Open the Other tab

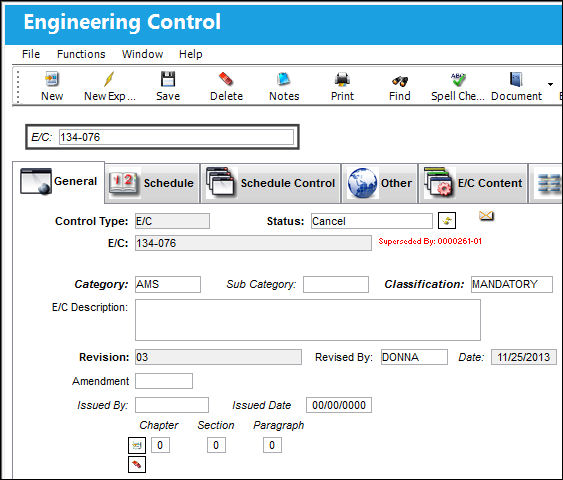tap(380, 183)
